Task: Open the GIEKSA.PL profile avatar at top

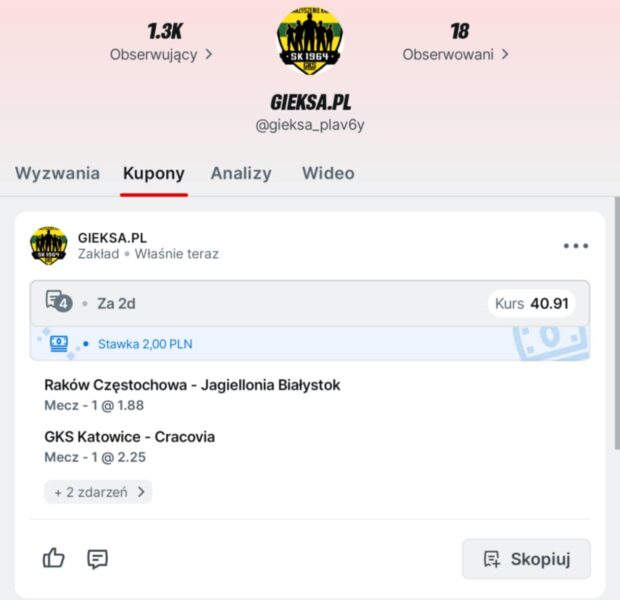Action: coord(310,40)
